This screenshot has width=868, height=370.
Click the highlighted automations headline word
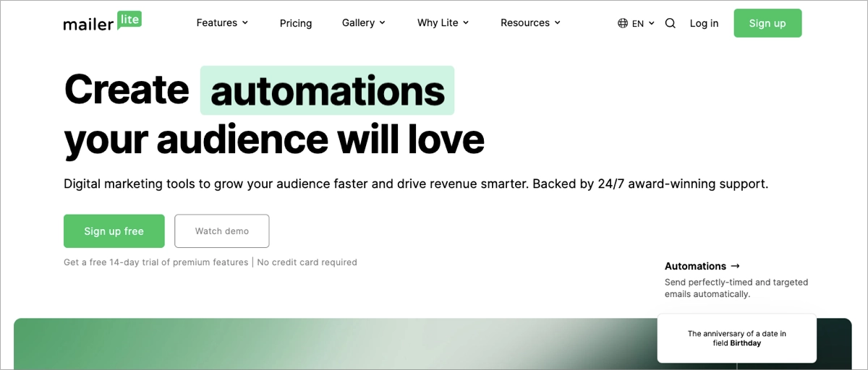pyautogui.click(x=327, y=91)
